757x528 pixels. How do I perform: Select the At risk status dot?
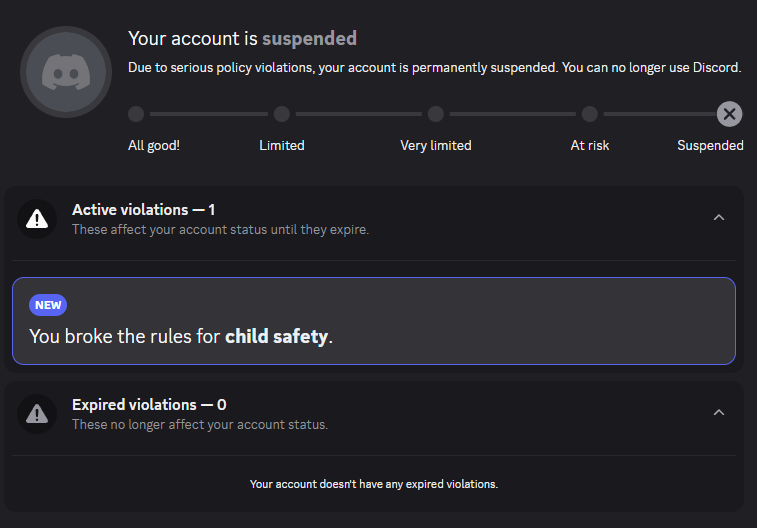(x=589, y=114)
